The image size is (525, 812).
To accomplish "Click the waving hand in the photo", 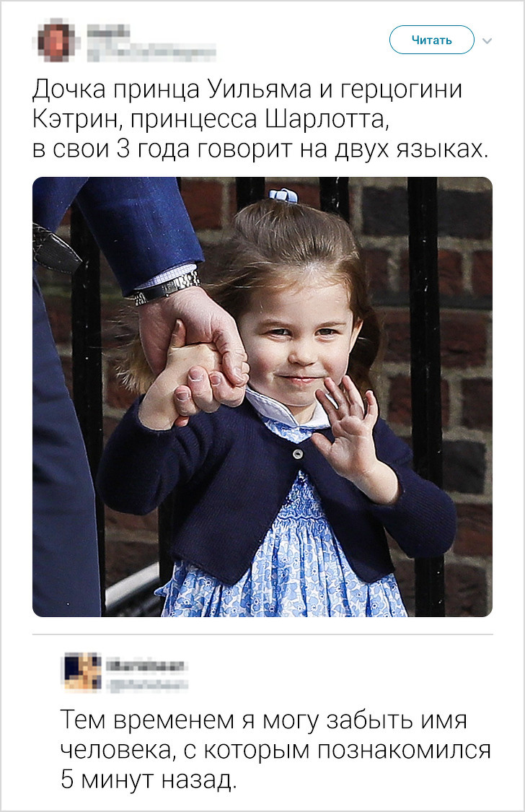I will [347, 422].
